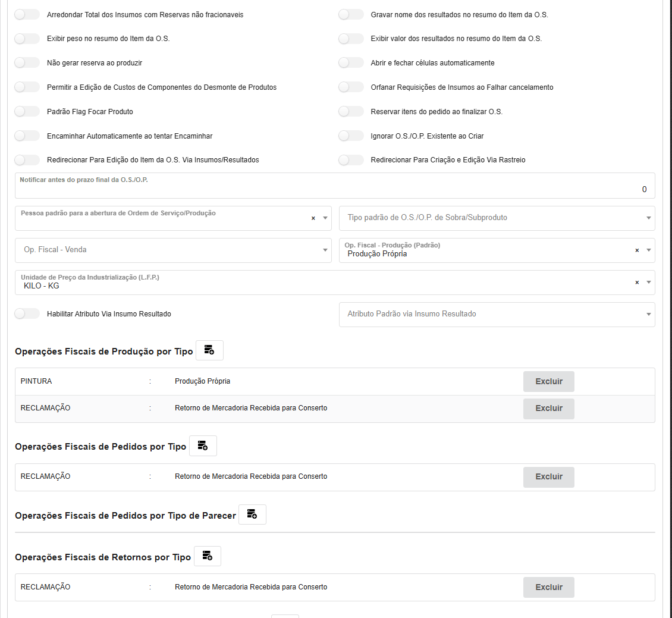Toggle Habilitar Atributo Via Insumo Resultado
Screen dimensions: 672x618
click(x=27, y=313)
